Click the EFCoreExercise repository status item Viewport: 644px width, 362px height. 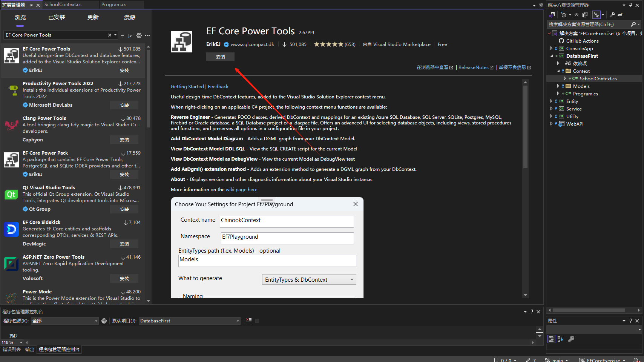pos(603,360)
